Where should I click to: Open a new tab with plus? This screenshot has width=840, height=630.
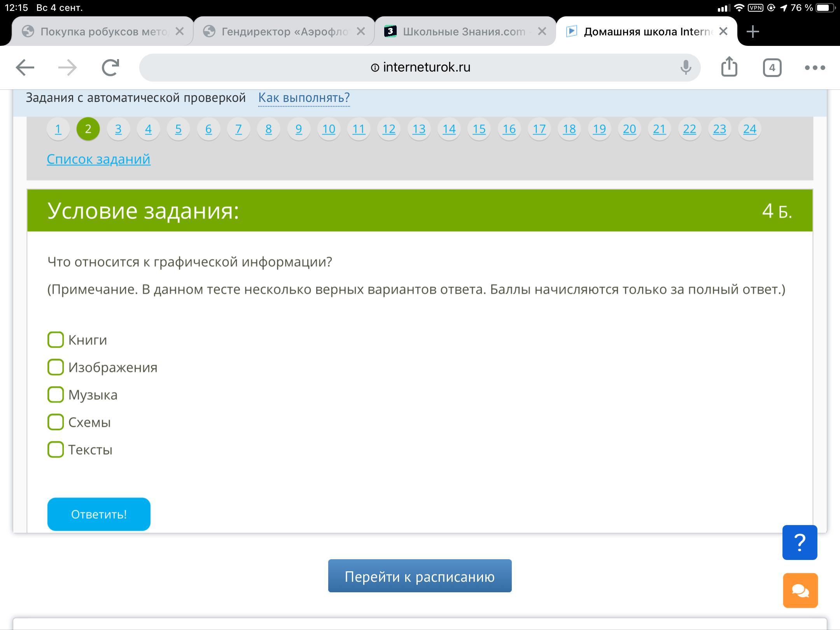point(753,31)
